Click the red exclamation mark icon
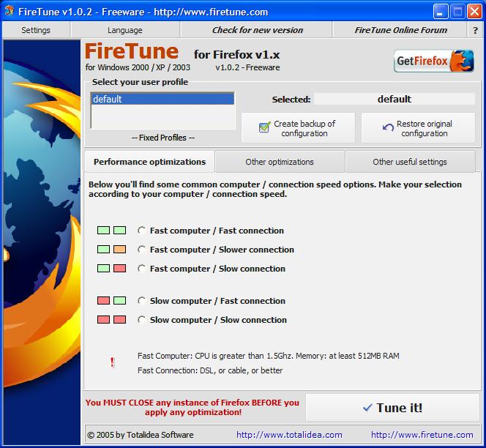The height and width of the screenshot is (448, 486). click(x=112, y=362)
